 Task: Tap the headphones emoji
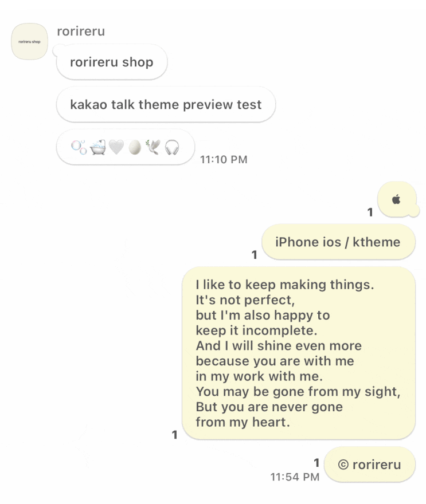coord(172,148)
